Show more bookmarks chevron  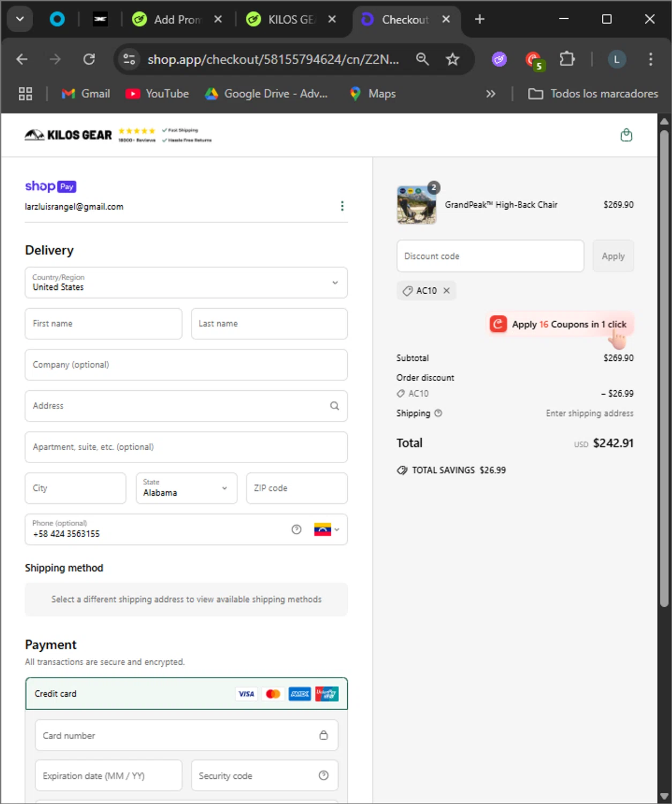pyautogui.click(x=490, y=94)
